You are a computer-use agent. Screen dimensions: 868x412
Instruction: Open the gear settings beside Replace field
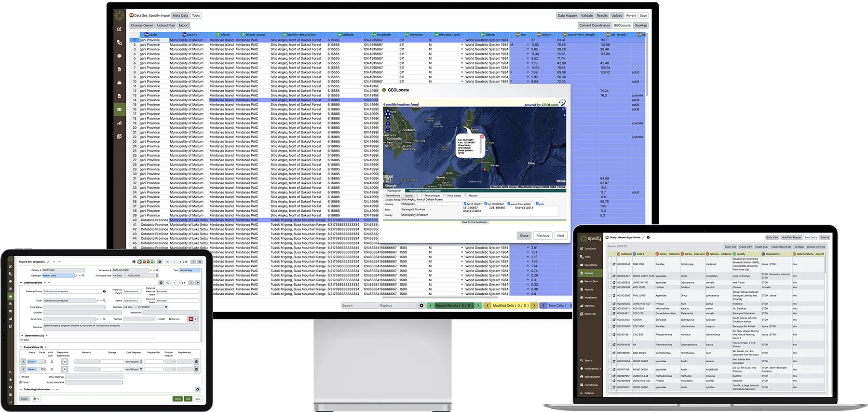(421, 305)
